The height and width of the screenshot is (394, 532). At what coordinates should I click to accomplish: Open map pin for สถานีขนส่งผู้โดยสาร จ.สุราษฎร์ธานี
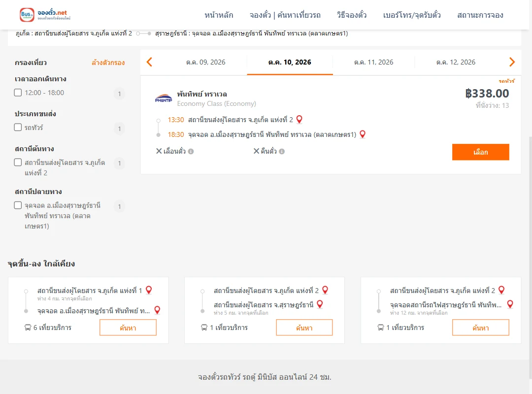coord(320,304)
